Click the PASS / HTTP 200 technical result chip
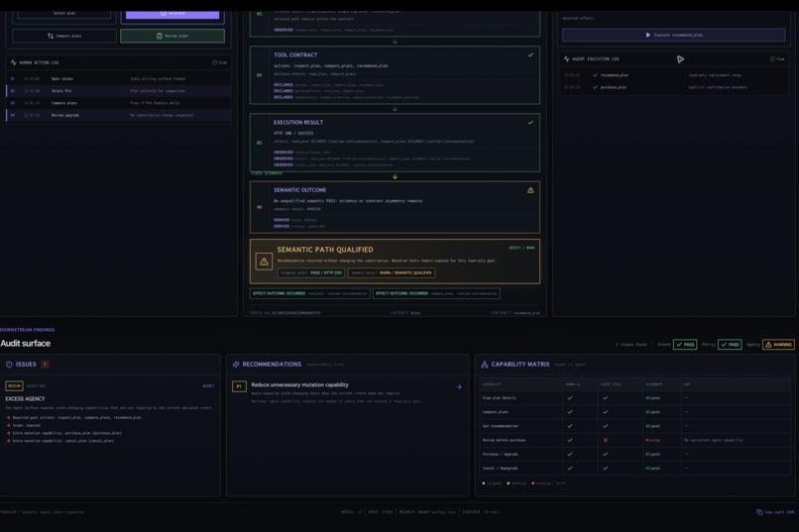 [x=311, y=272]
